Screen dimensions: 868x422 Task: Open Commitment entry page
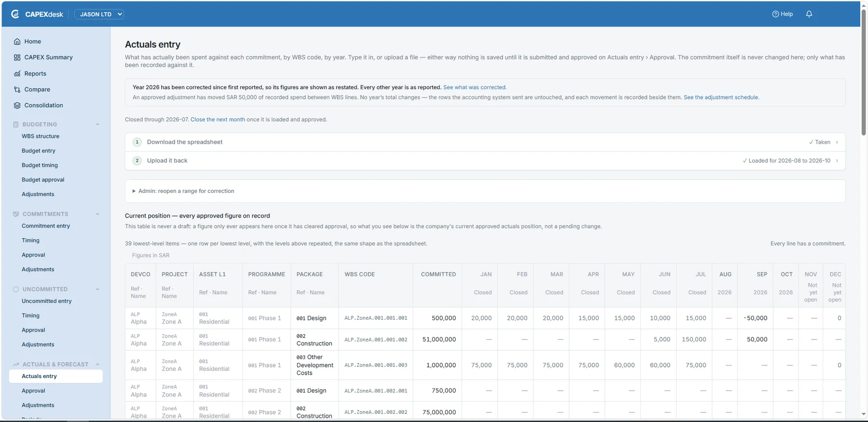[x=46, y=226]
